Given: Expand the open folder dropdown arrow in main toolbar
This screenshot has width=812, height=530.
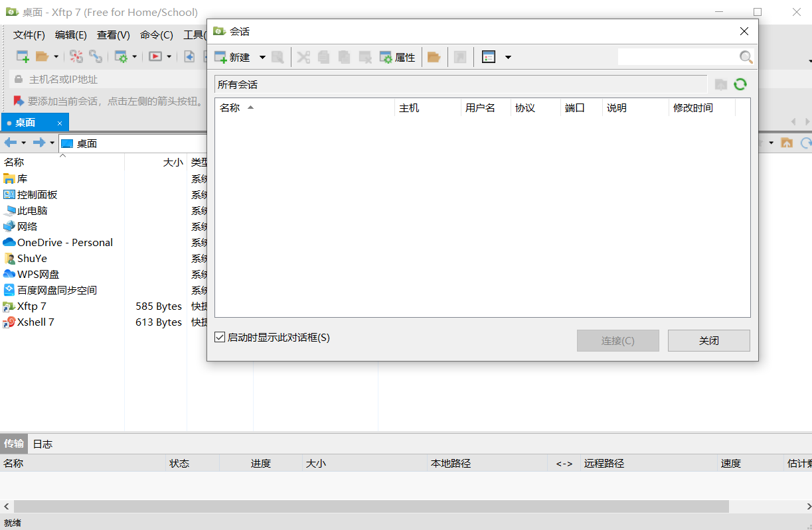Looking at the screenshot, I should pyautogui.click(x=56, y=57).
